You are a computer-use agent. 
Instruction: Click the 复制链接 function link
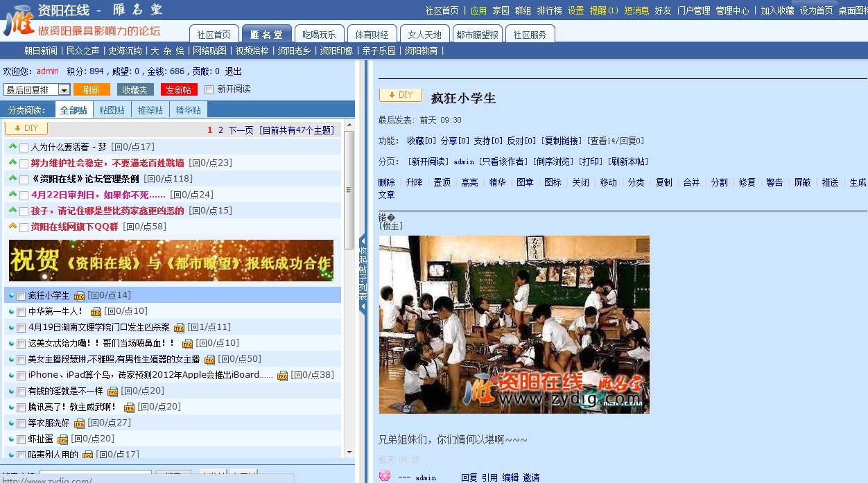[x=562, y=141]
